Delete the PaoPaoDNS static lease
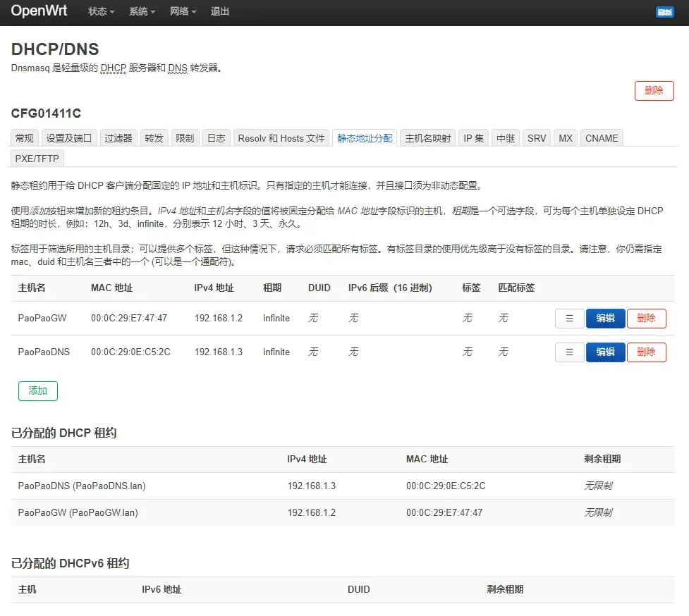The width and height of the screenshot is (689, 616). click(646, 352)
